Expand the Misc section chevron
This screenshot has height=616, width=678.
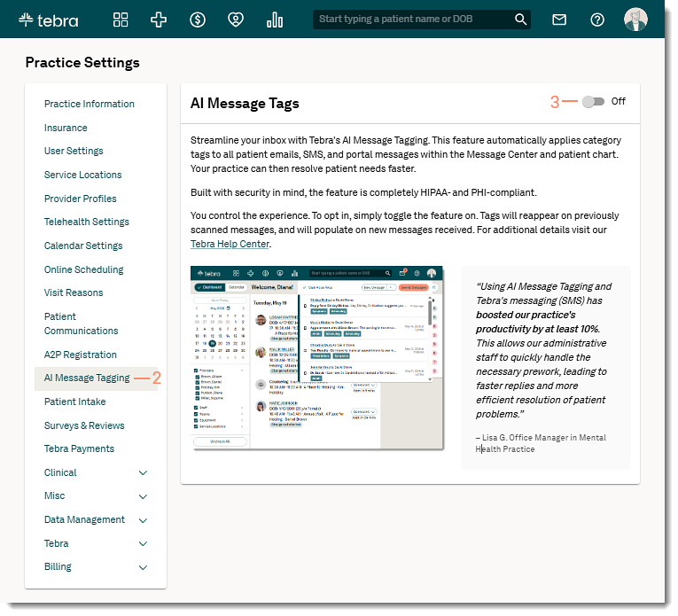143,496
